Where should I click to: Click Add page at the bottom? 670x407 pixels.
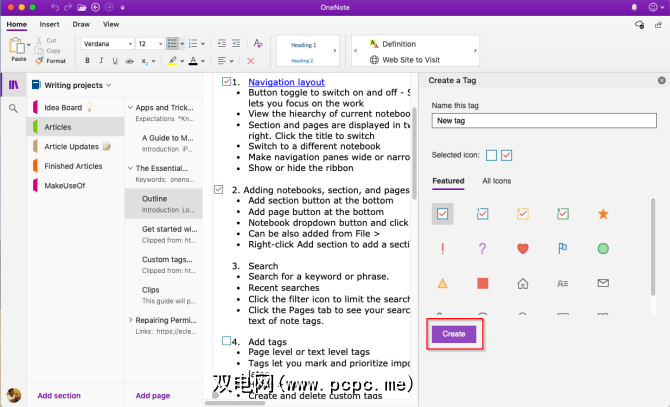point(153,395)
